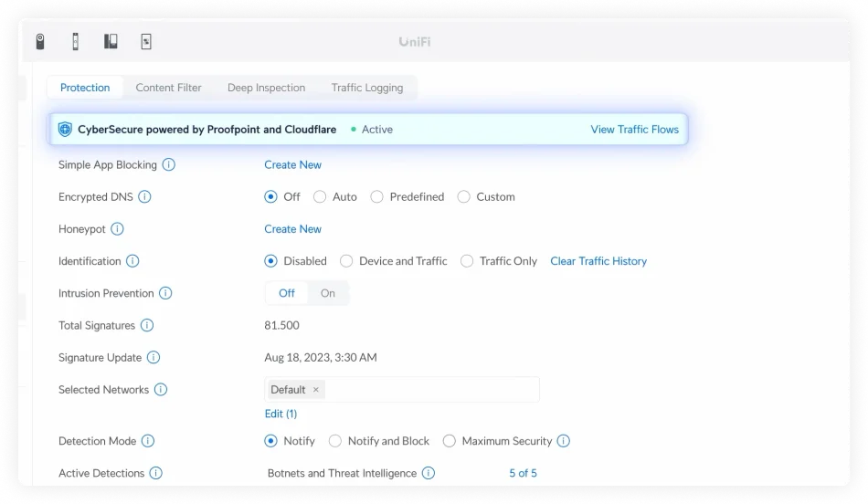Image resolution: width=868 pixels, height=504 pixels.
Task: Click Create New for Honeypot
Action: 293,229
